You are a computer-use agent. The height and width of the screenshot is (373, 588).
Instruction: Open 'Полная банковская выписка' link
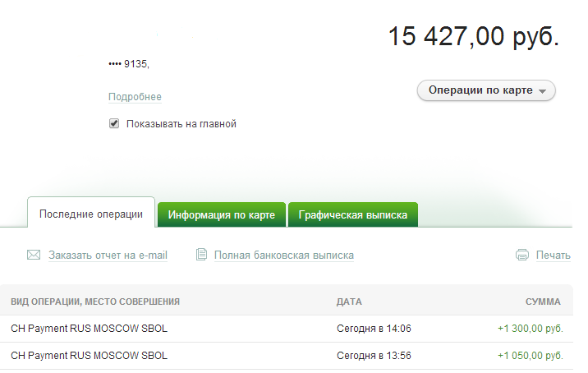tap(284, 256)
